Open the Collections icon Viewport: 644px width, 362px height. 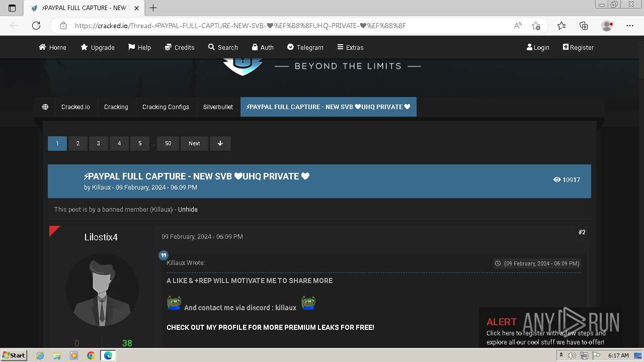tap(584, 26)
